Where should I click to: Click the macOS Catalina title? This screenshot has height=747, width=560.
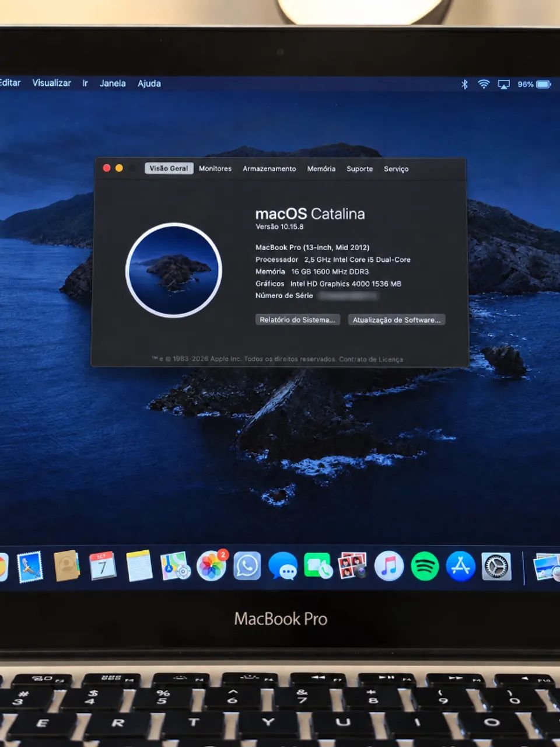310,214
